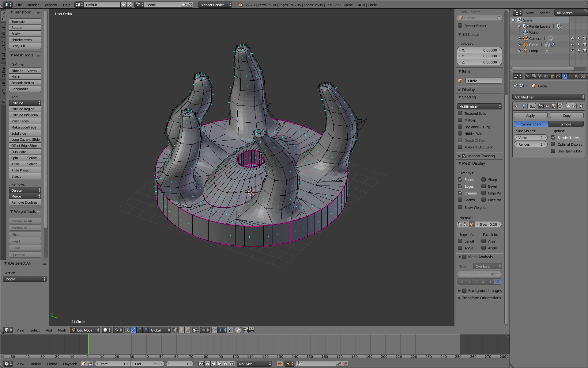Uncheck Subdivide UVs option
588x368 pixels.
[553, 137]
